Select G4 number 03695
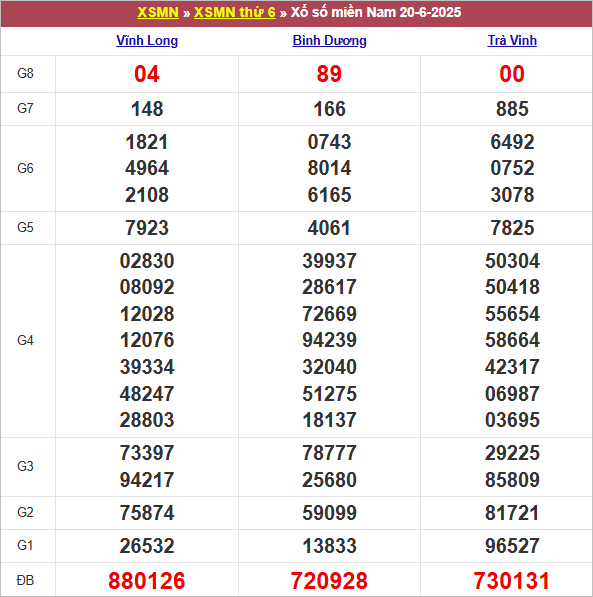The height and width of the screenshot is (597, 593). tap(512, 420)
